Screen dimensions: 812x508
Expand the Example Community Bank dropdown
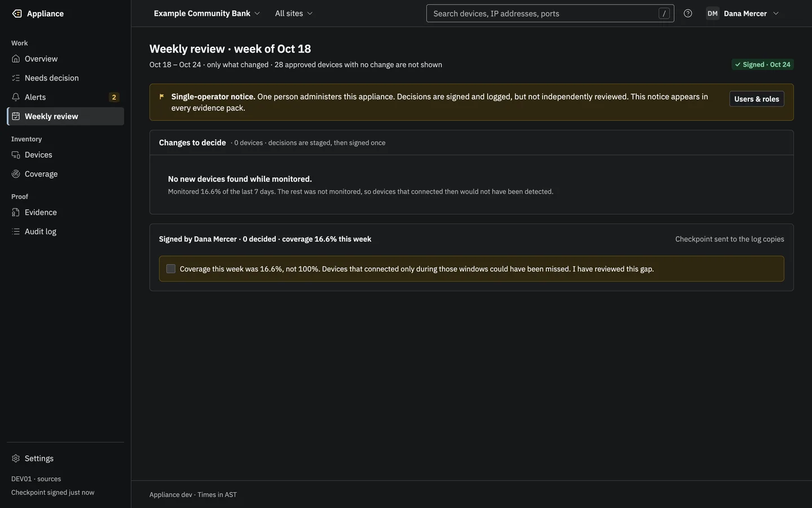(207, 14)
